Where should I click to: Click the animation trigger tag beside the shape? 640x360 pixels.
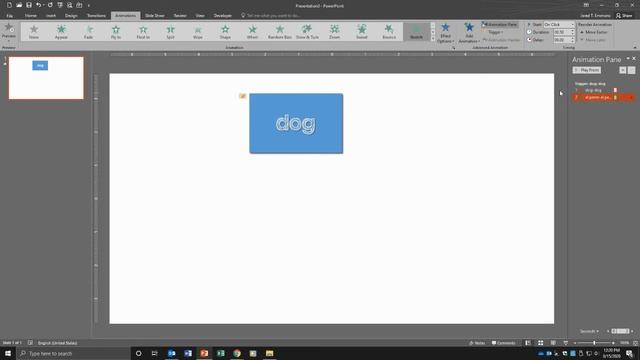point(242,96)
